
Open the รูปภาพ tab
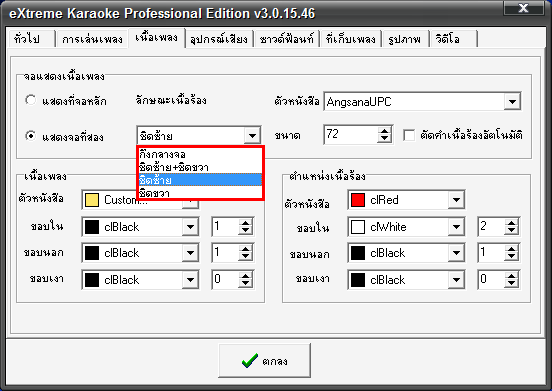tap(404, 38)
